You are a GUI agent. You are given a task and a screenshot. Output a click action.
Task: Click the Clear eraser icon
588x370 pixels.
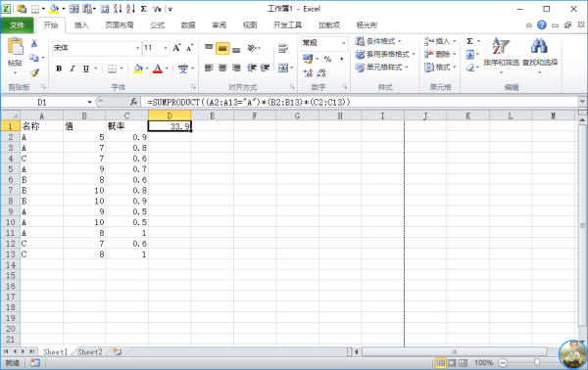pos(469,68)
